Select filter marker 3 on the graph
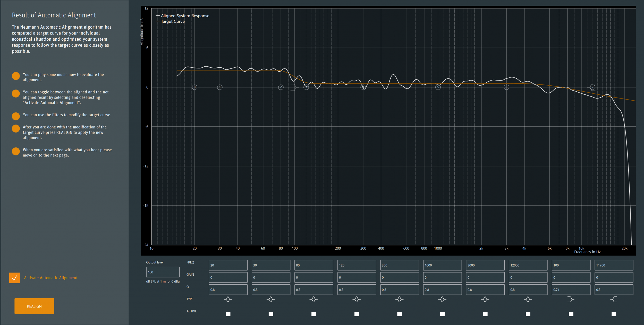Screen dimensions: 644x325 (306, 87)
